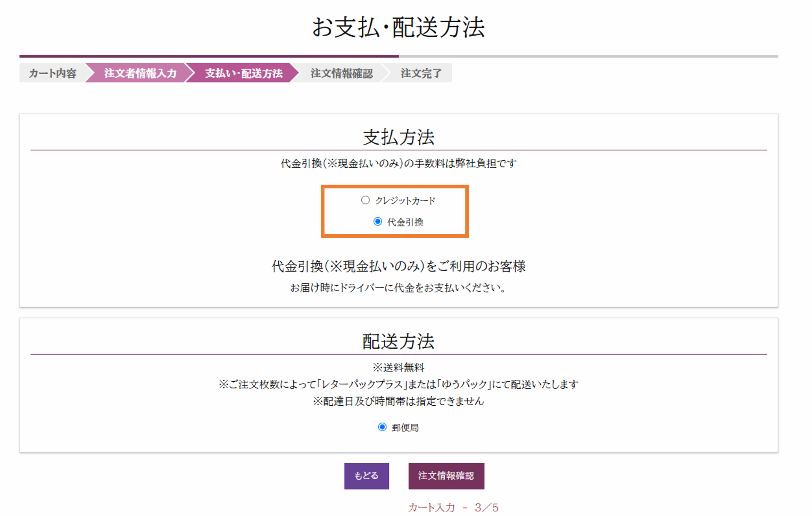Click the purple progress bar at top
This screenshot has width=812, height=516.
pyautogui.click(x=209, y=56)
